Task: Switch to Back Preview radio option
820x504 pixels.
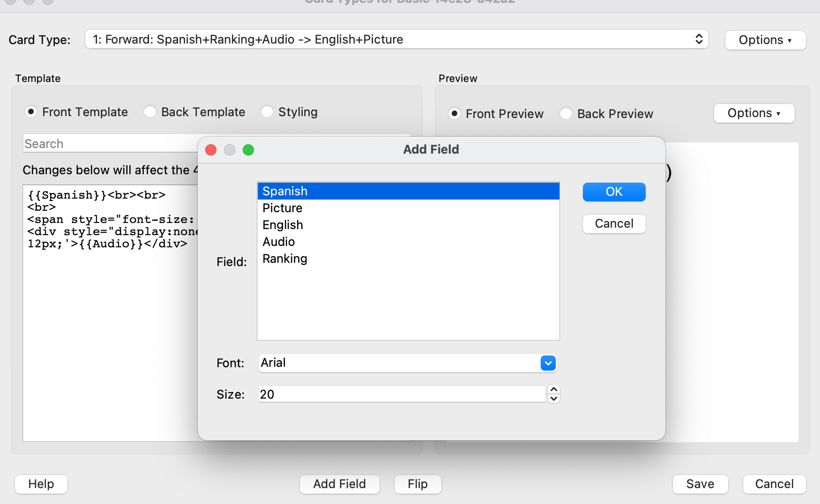Action: click(566, 114)
